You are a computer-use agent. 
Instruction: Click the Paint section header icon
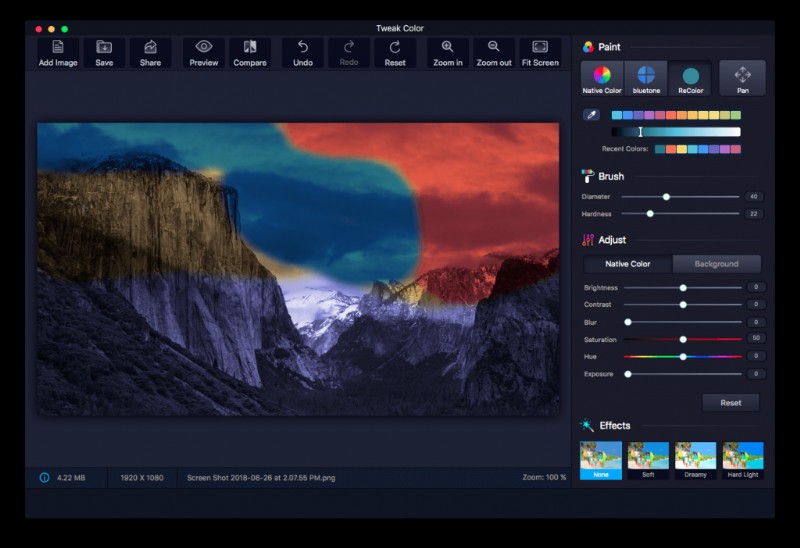(x=588, y=47)
